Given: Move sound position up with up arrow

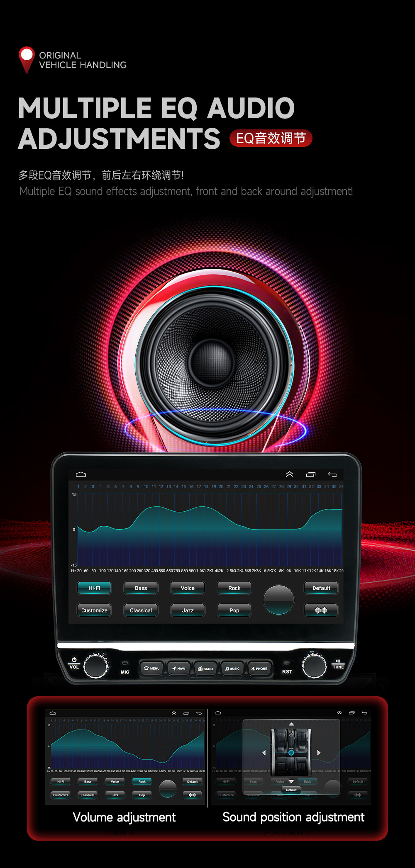Looking at the screenshot, I should 291,724.
